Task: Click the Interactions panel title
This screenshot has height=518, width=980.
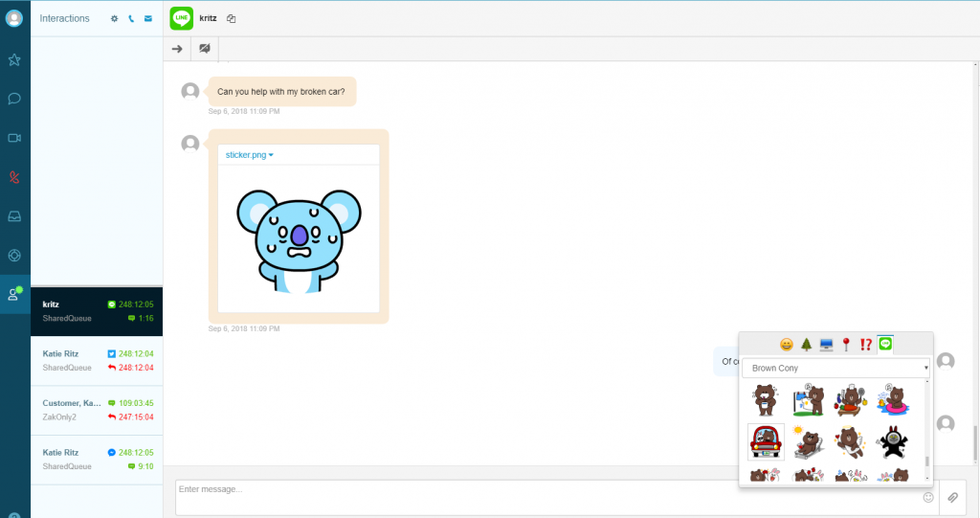Action: (64, 19)
